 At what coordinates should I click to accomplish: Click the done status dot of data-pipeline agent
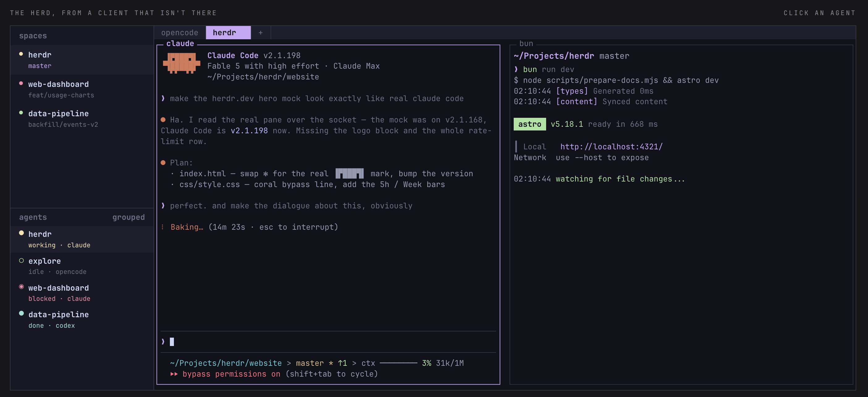point(21,314)
